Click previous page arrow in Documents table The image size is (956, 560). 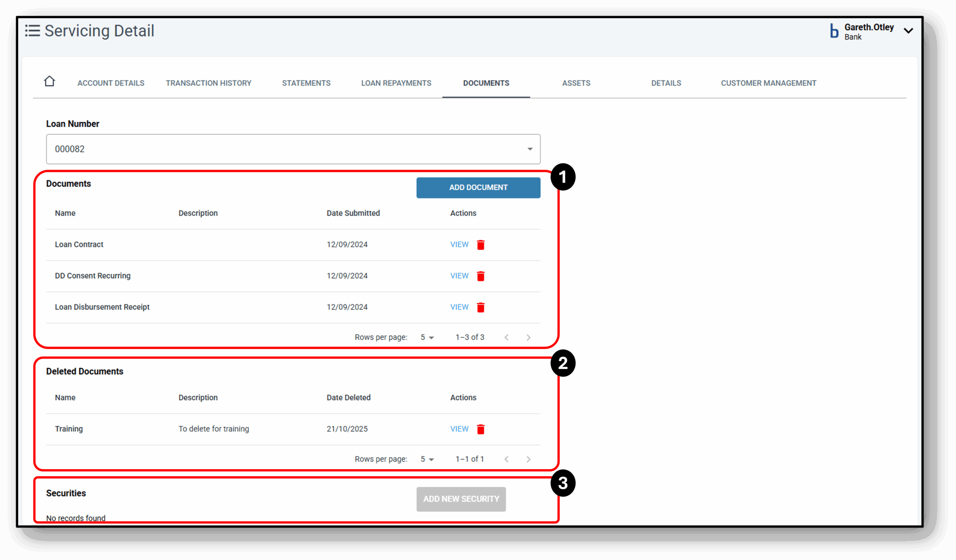coord(506,337)
